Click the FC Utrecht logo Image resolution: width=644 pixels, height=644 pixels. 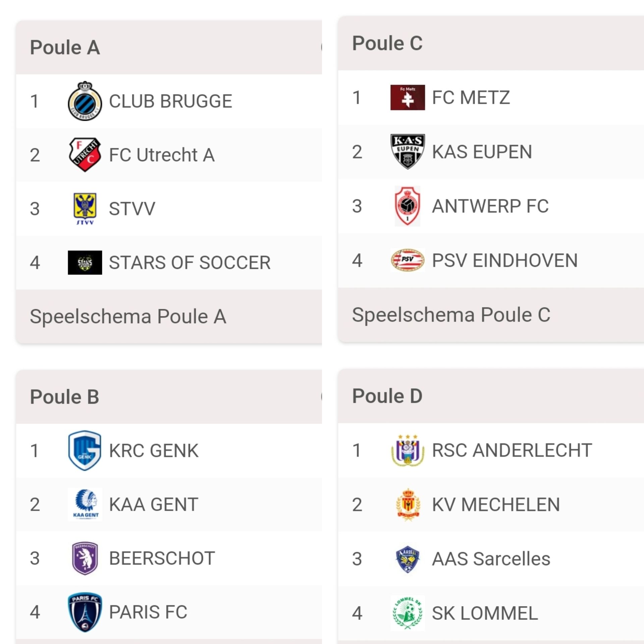85,155
